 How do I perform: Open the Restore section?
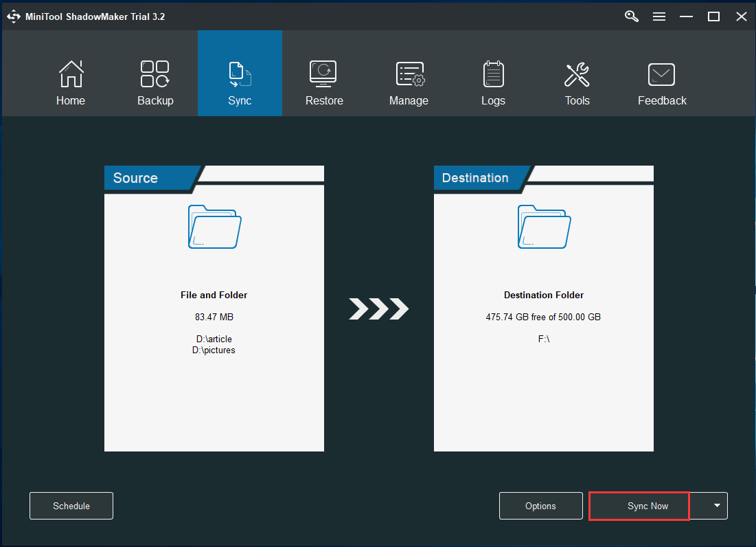(324, 81)
